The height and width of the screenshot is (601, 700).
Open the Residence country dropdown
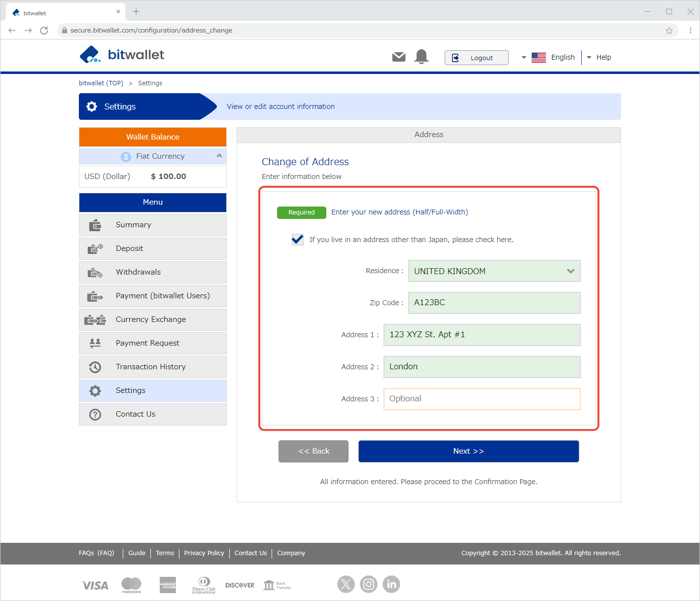494,271
